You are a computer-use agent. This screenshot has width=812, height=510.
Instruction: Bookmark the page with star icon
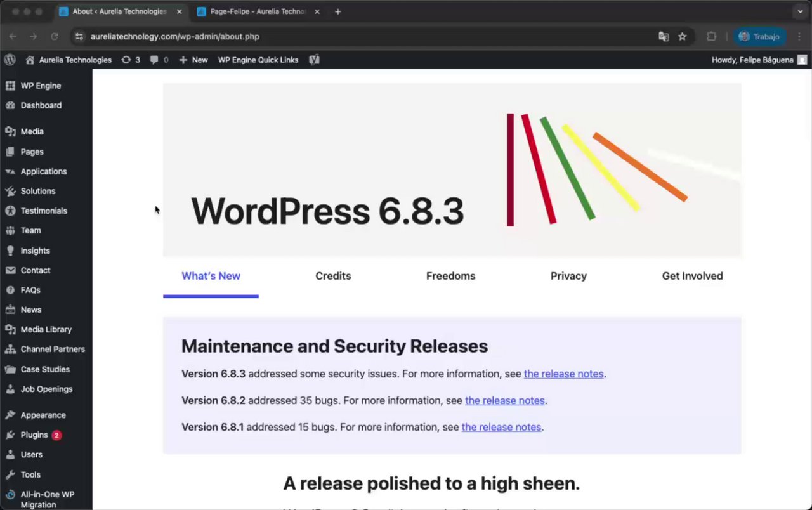click(682, 37)
